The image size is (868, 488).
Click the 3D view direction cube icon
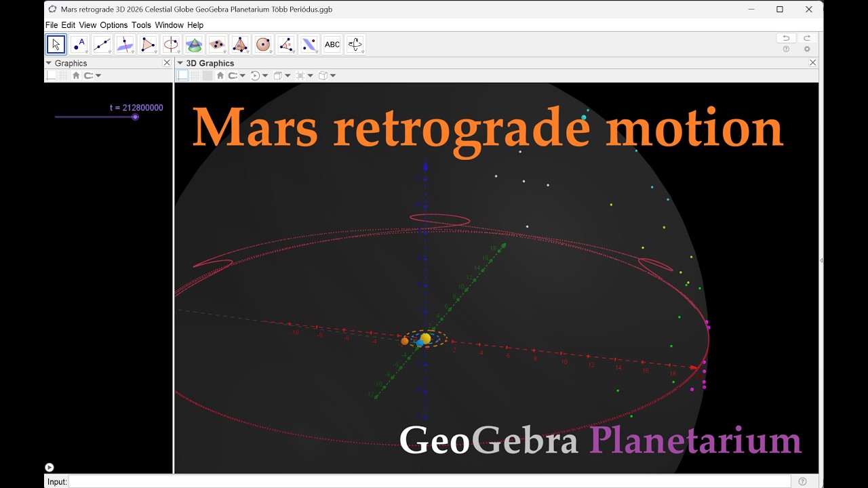coord(277,75)
